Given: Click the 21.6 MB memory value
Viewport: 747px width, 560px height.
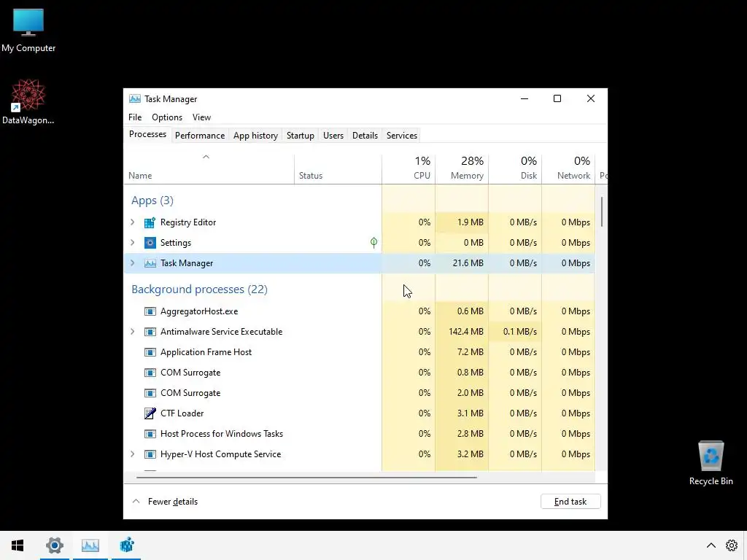Looking at the screenshot, I should [x=468, y=263].
